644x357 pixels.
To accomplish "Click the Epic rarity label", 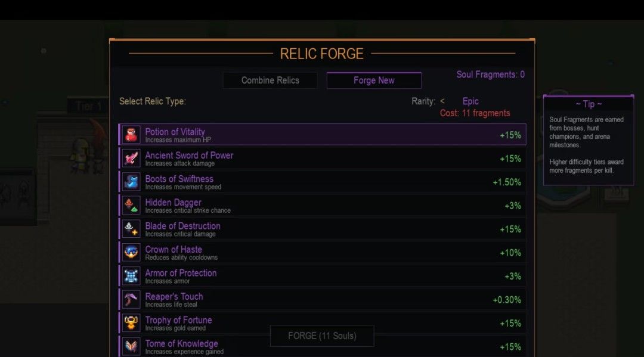I will click(x=470, y=101).
